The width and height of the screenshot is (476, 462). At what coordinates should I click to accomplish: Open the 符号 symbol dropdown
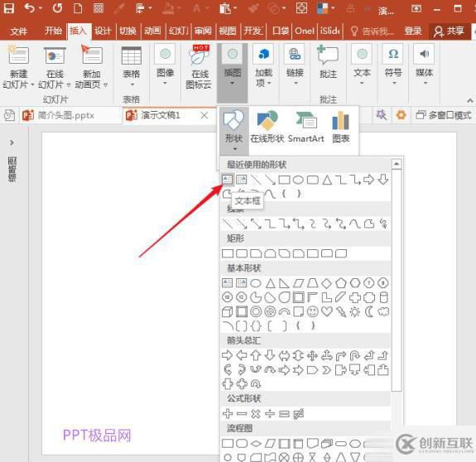[x=393, y=65]
